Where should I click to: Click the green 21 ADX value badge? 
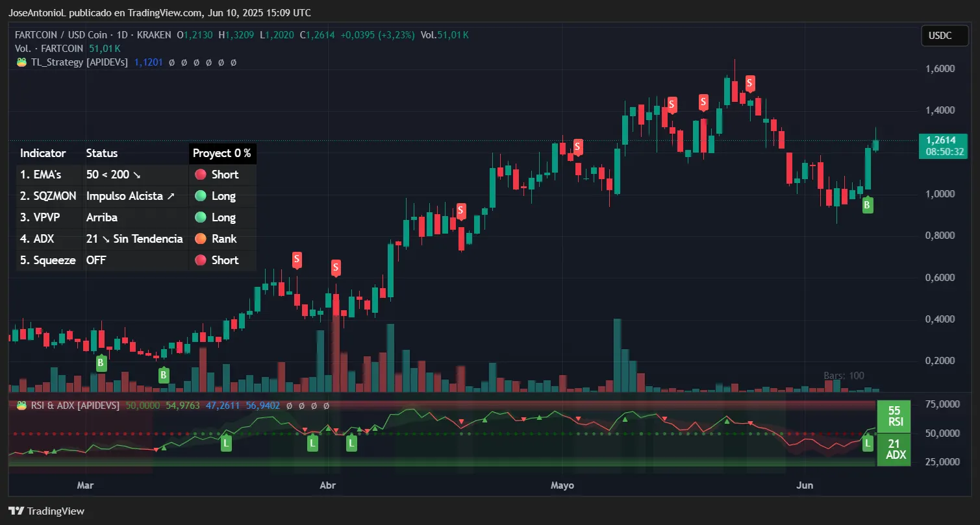(x=894, y=448)
